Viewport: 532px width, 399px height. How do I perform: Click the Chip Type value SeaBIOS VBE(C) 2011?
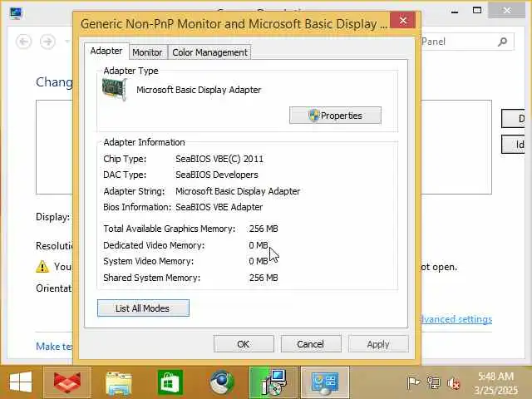(219, 159)
